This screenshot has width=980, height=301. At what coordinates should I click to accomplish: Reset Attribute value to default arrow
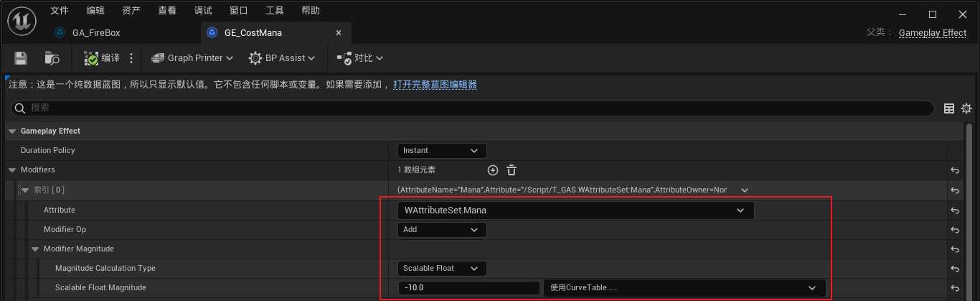955,210
